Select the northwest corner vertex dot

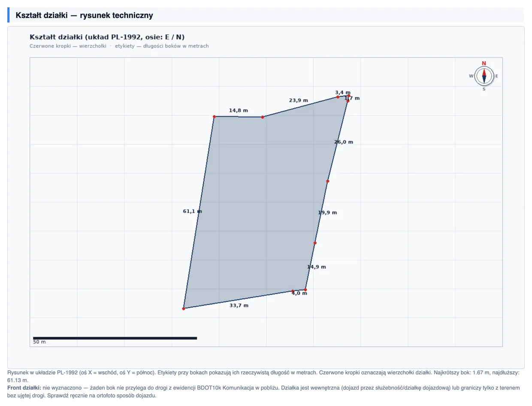point(214,117)
